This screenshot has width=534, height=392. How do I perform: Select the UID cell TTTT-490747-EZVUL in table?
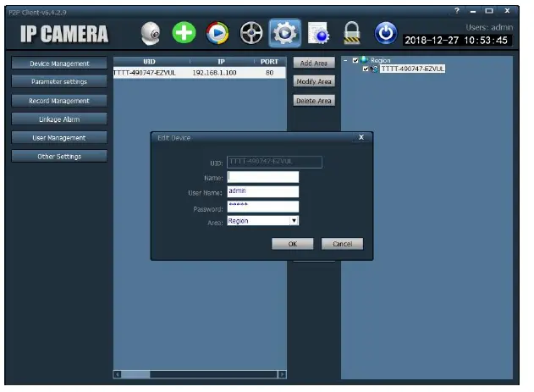coord(145,73)
